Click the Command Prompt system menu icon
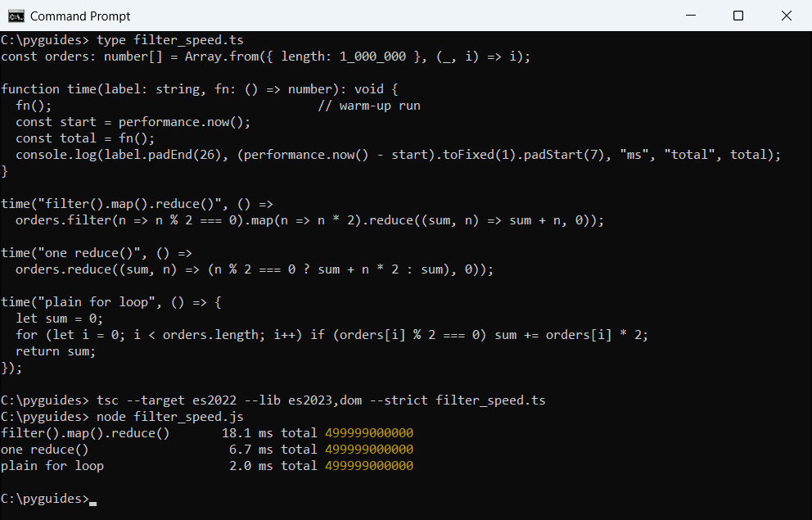 [16, 16]
